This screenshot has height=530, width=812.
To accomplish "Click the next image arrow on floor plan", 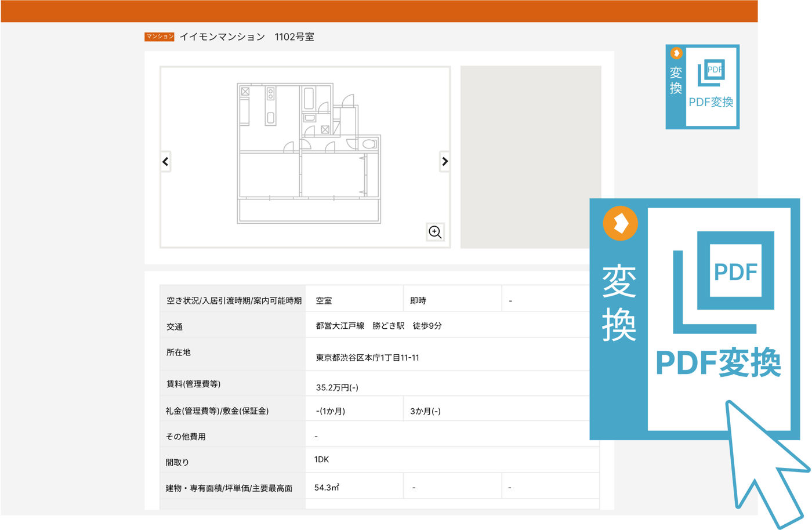I will (x=444, y=162).
